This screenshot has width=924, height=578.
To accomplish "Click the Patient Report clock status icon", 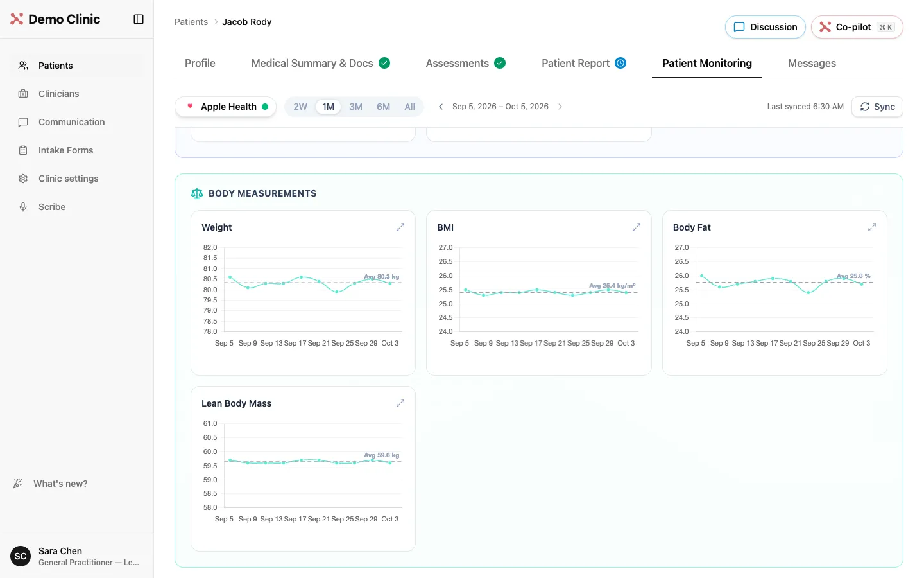I will click(620, 63).
